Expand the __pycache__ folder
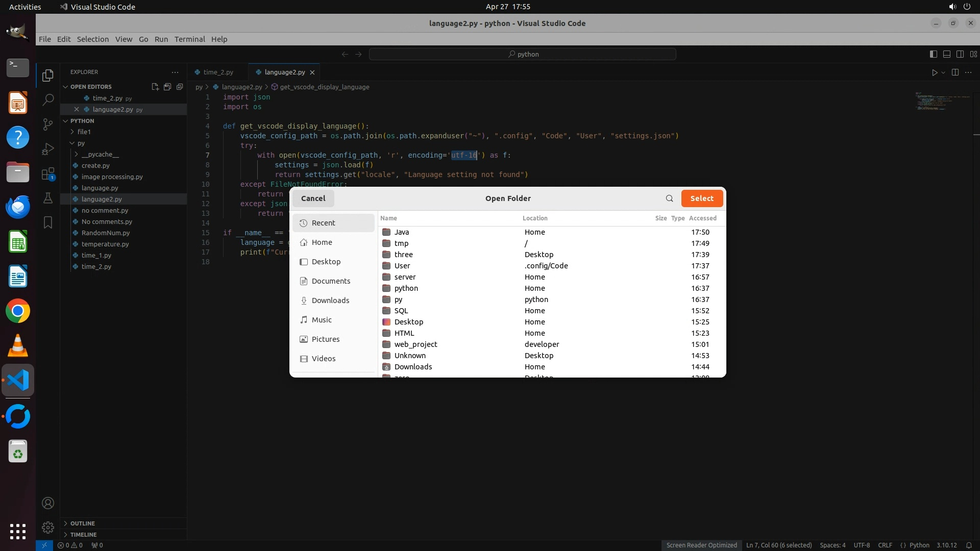 (x=100, y=154)
